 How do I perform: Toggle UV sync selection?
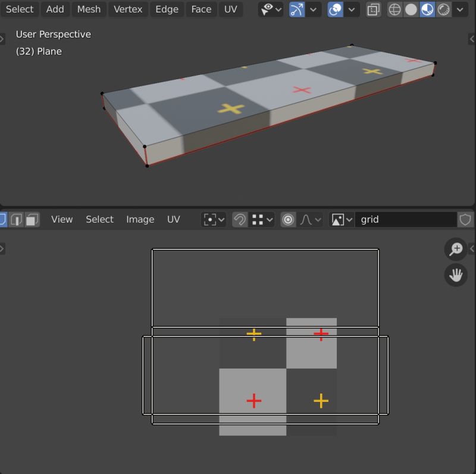tap(4, 219)
